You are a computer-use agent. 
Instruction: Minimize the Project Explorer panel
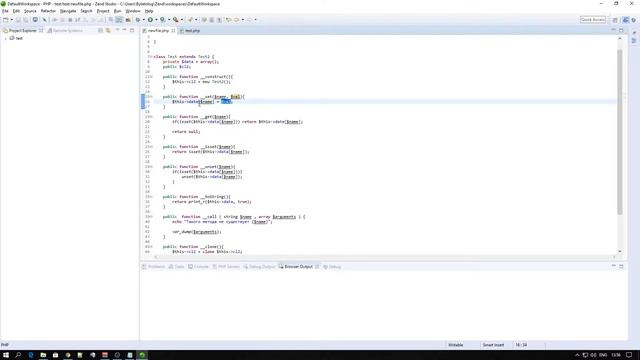point(124,30)
